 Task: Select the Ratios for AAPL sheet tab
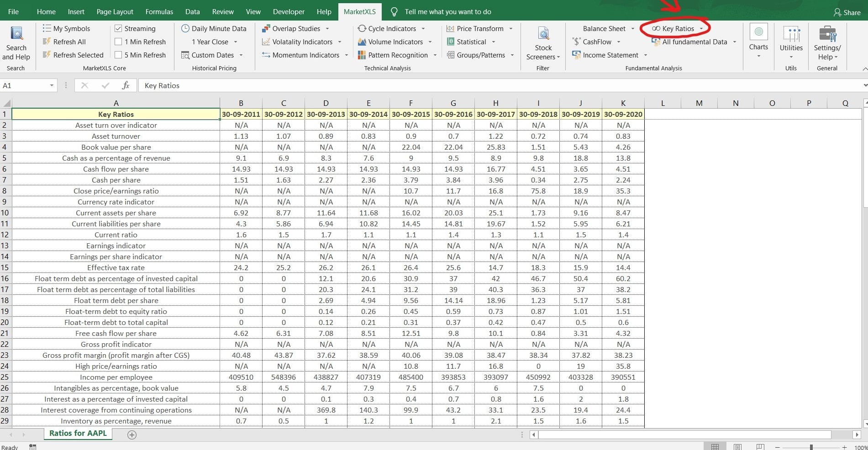pyautogui.click(x=78, y=434)
